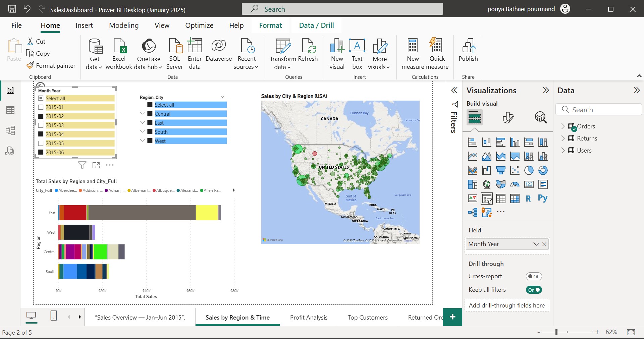The image size is (644, 339).
Task: Create a New measure
Action: pyautogui.click(x=413, y=54)
